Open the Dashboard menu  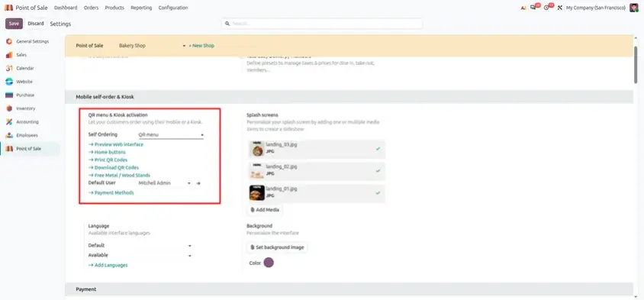pyautogui.click(x=66, y=8)
